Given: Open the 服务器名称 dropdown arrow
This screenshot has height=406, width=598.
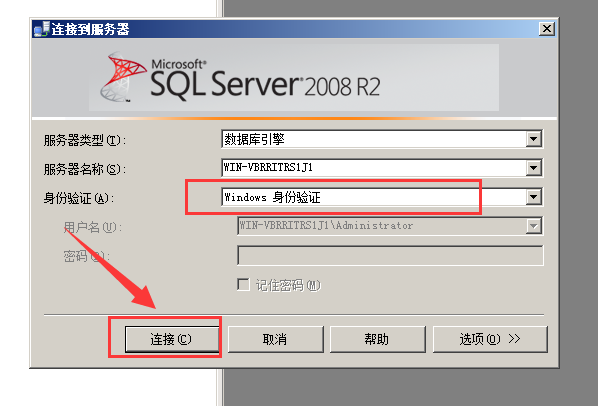Looking at the screenshot, I should (x=534, y=168).
